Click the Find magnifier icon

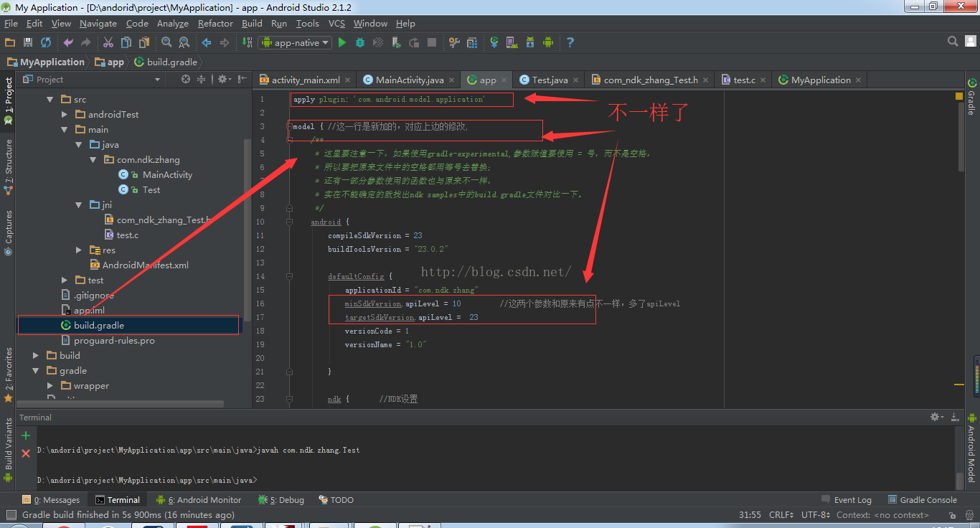coord(166,42)
